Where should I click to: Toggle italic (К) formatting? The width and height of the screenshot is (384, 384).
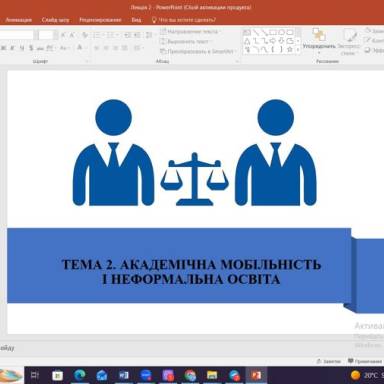coord(12,48)
